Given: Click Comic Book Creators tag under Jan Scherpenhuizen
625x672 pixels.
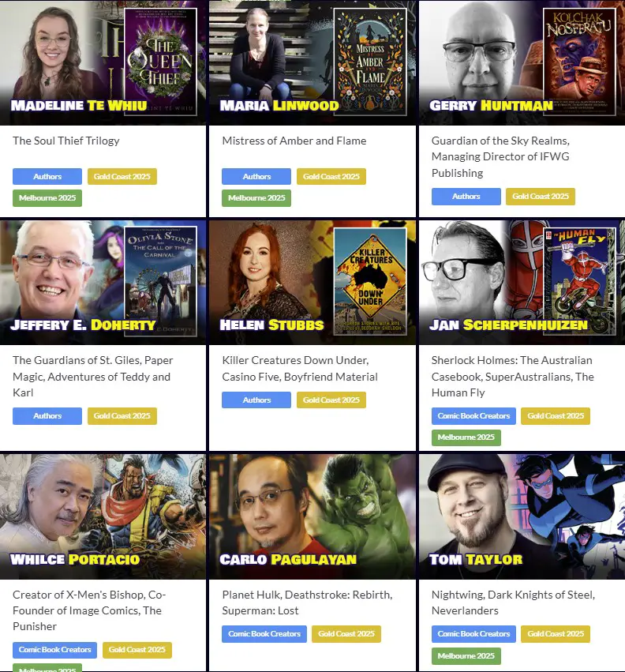Looking at the screenshot, I should pos(473,415).
